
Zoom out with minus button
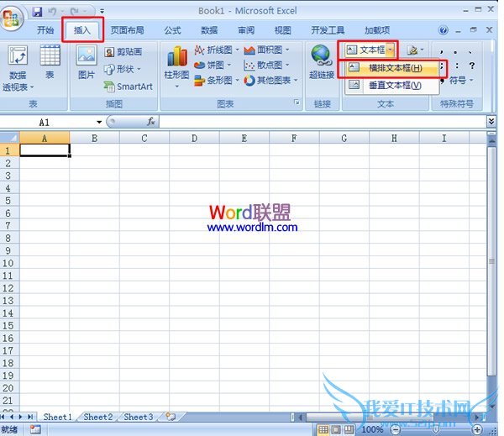tap(396, 429)
